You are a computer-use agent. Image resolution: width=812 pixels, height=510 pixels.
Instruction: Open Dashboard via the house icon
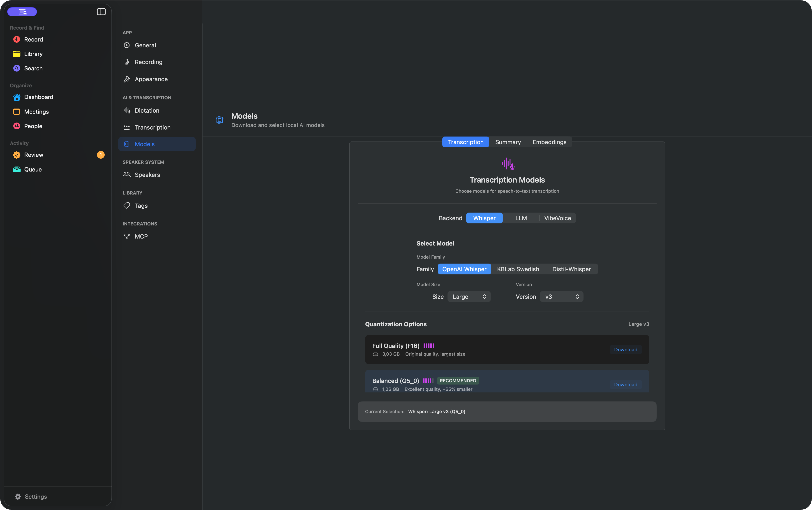click(16, 97)
